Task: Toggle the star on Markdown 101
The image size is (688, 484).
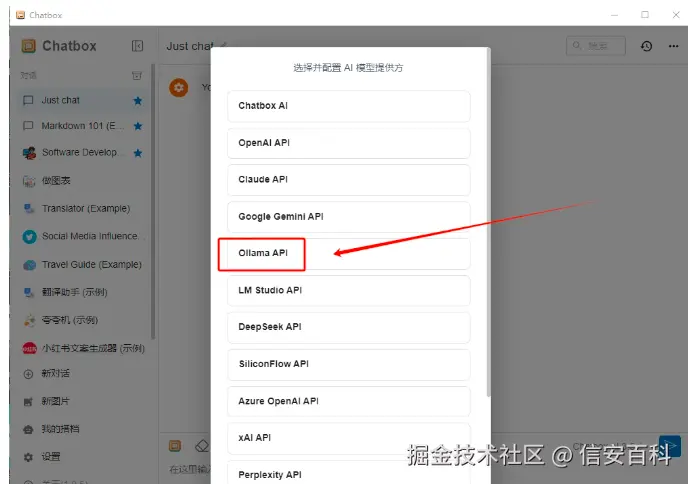Action: [138, 126]
